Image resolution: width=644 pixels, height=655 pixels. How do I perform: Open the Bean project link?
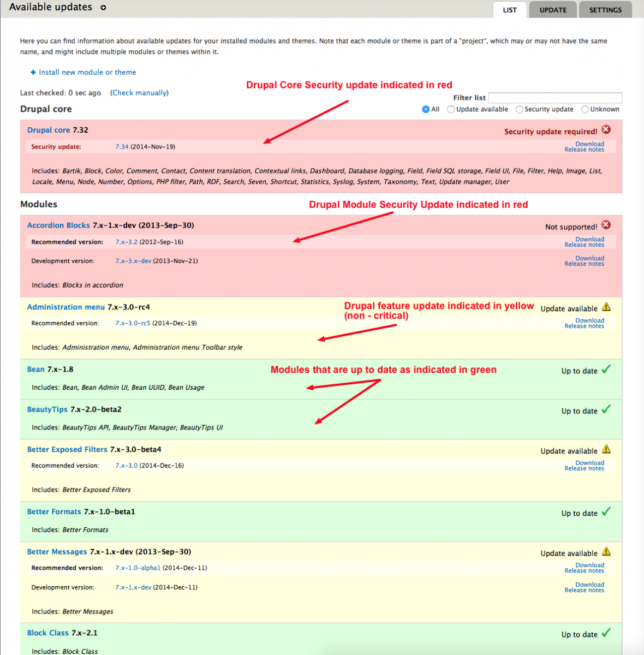tap(36, 370)
